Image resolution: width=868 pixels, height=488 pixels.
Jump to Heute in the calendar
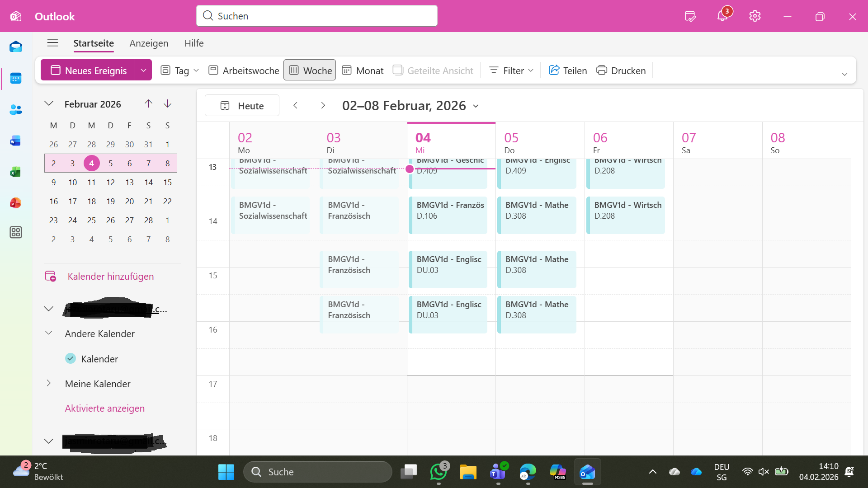pyautogui.click(x=242, y=105)
